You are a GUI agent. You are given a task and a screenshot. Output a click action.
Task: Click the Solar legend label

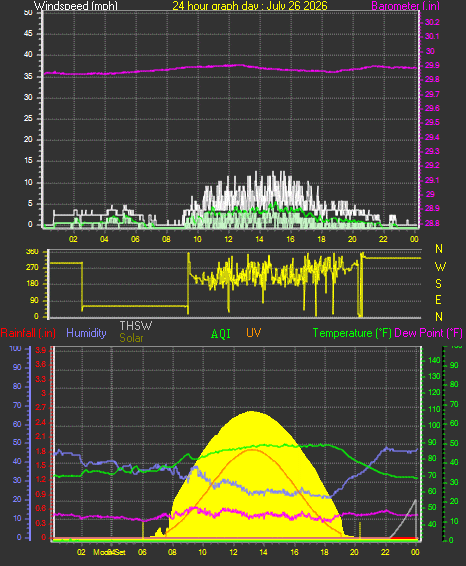click(x=131, y=338)
